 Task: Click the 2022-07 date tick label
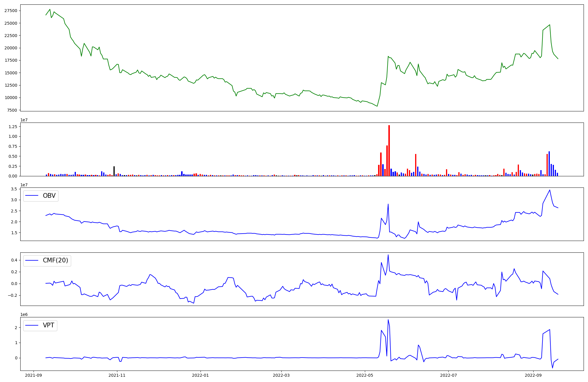pos(449,375)
